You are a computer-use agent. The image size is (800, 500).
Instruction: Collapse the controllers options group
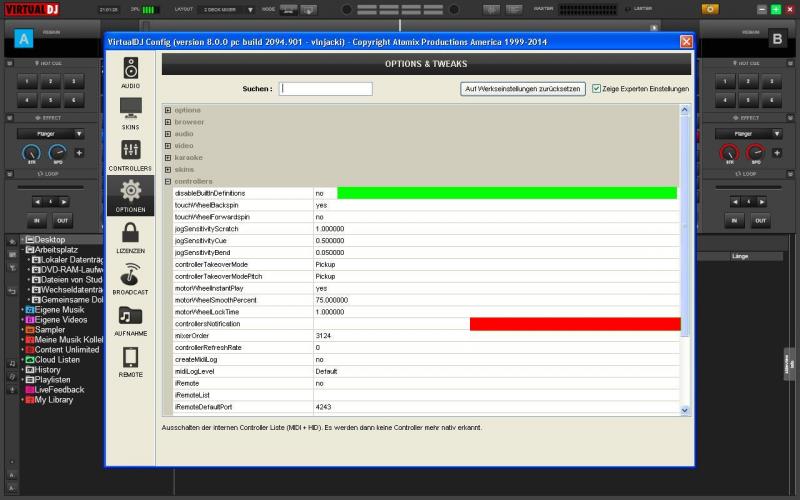point(168,182)
